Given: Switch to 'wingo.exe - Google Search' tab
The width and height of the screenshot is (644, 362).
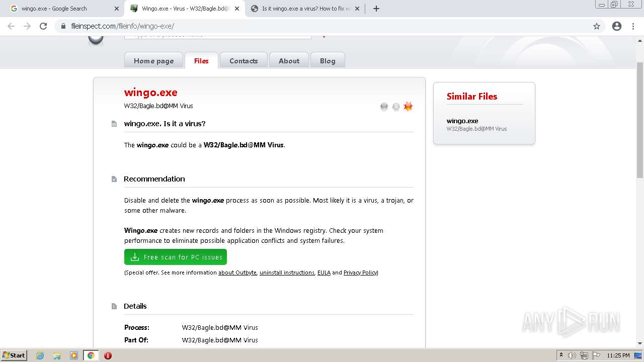Looking at the screenshot, I should click(x=64, y=9).
